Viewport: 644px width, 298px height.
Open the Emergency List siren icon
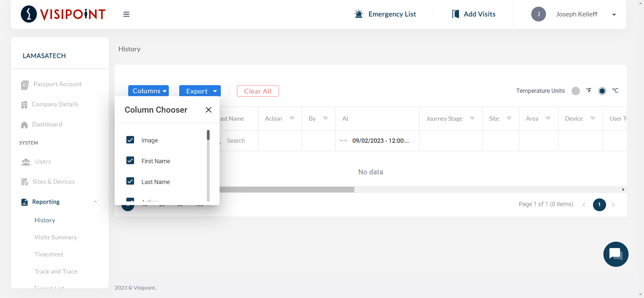click(x=359, y=14)
